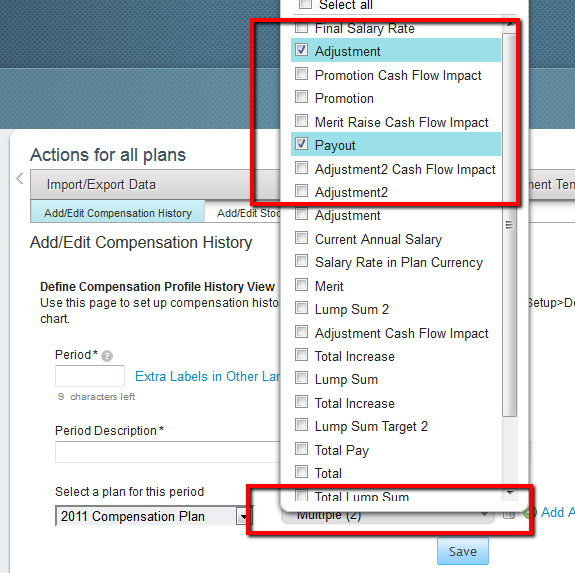
Task: Click the scrollbar down arrow in the field list
Action: pos(510,493)
